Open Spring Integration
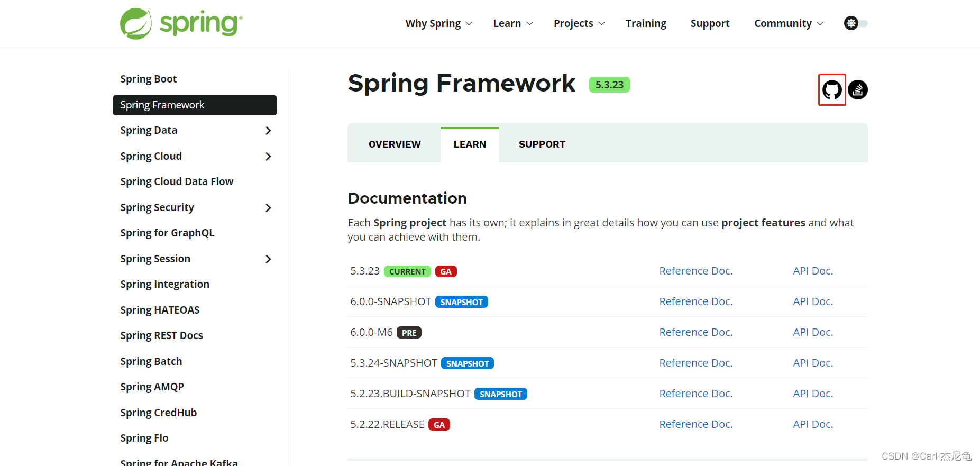This screenshot has width=980, height=466. click(x=164, y=284)
